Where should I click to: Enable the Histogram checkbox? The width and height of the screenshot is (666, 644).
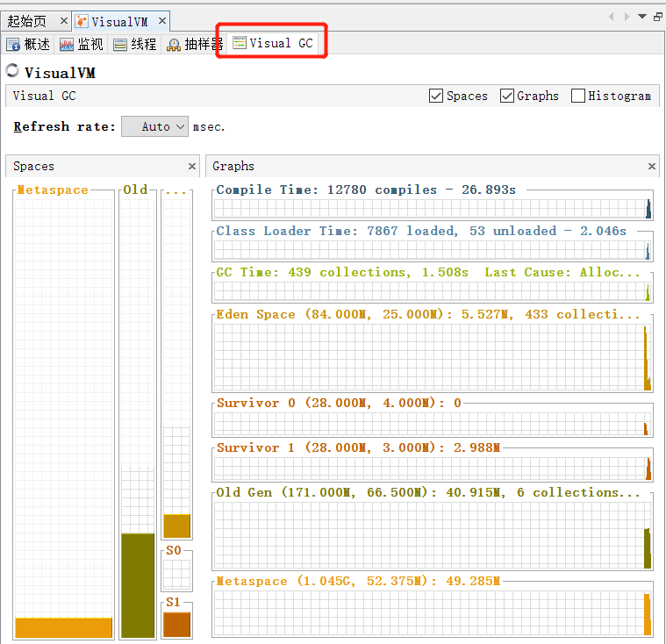[577, 96]
